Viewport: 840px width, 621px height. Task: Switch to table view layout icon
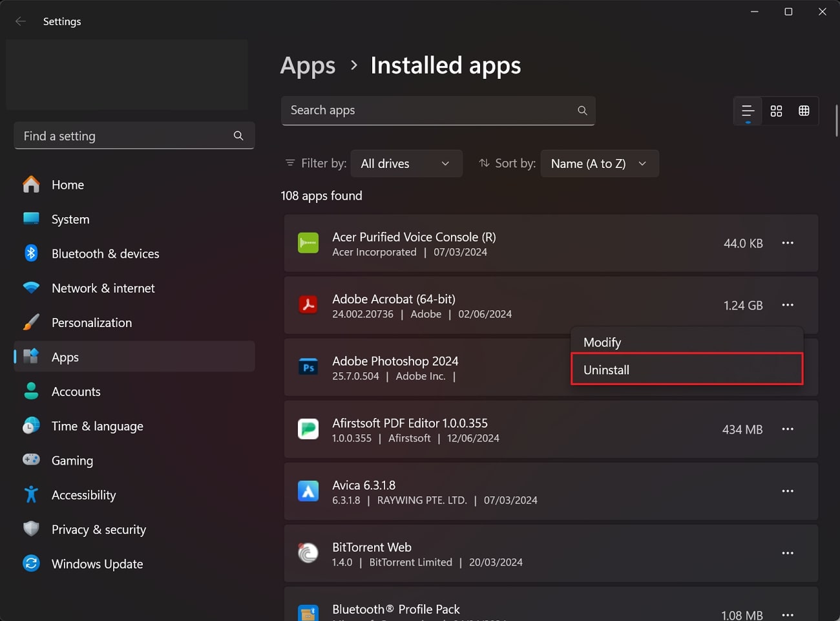coord(804,111)
